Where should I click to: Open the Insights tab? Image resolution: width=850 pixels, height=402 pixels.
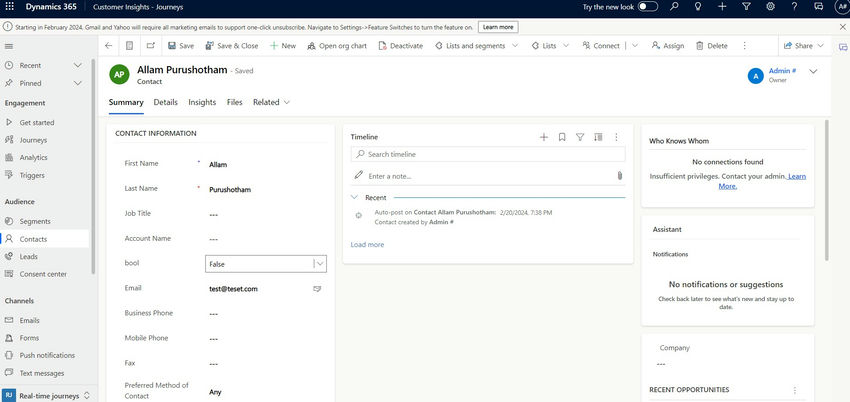202,102
